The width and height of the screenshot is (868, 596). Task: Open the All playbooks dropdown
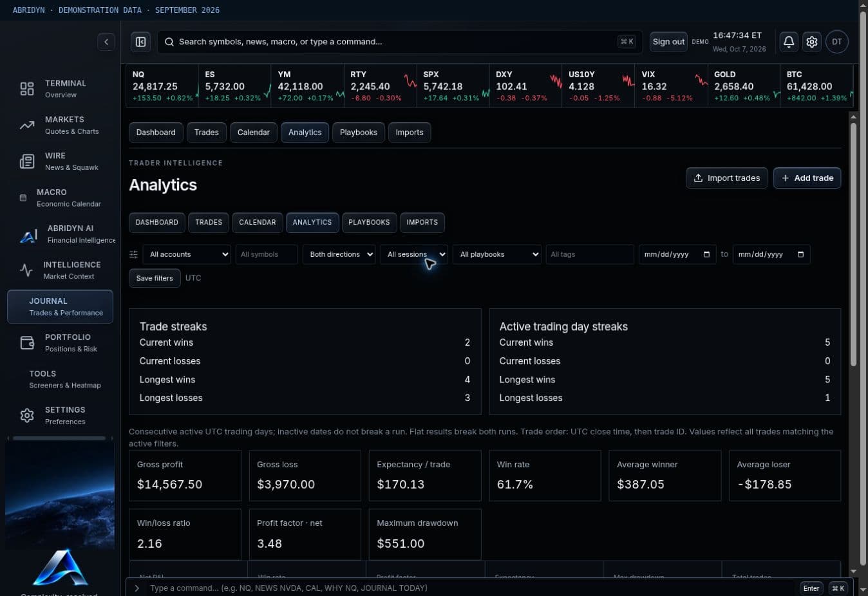click(x=496, y=255)
